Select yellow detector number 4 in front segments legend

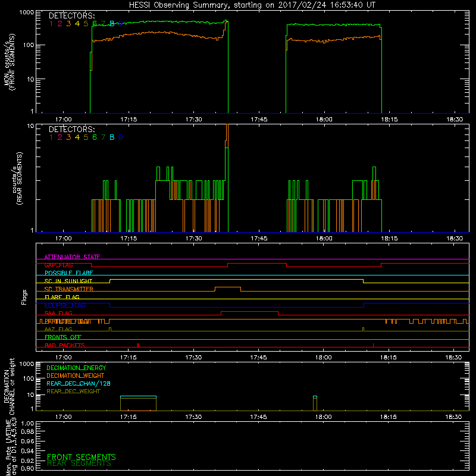[77, 24]
